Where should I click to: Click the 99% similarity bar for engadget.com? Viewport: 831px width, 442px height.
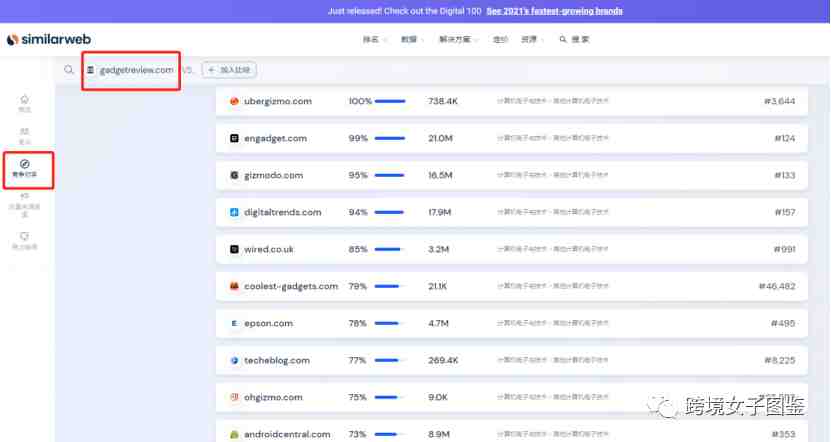[390, 138]
